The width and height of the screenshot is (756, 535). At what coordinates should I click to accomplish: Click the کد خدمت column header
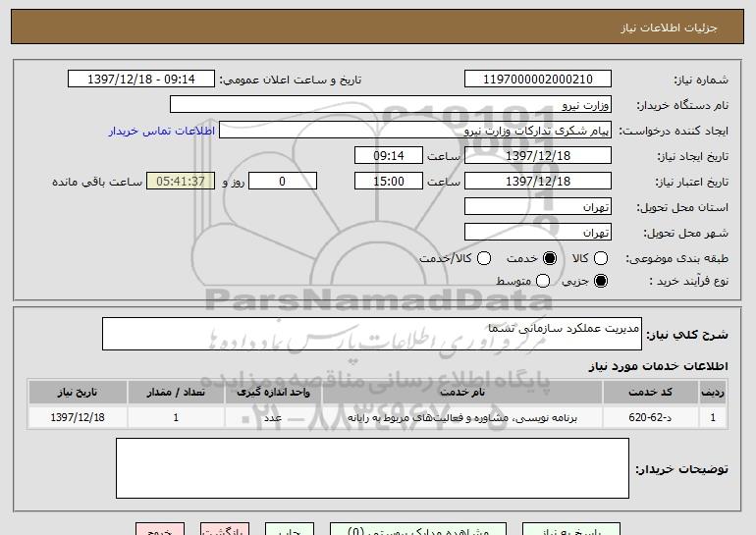[x=650, y=393]
